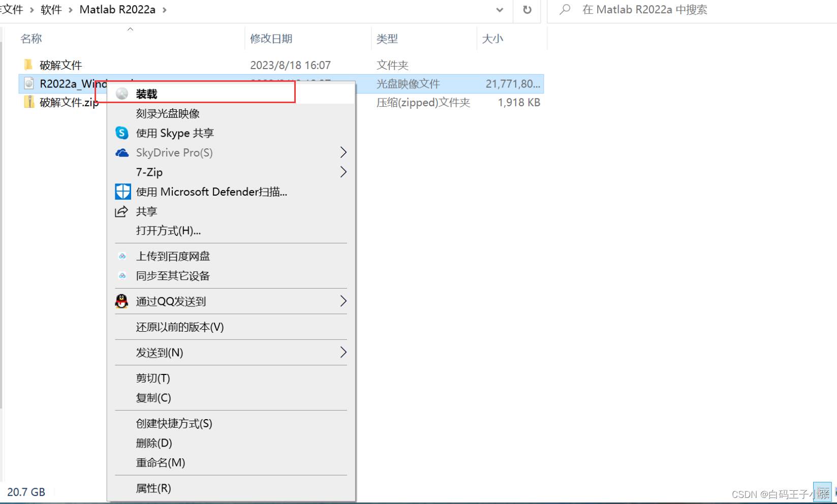Click the 2023/8/18 16:07 date cell
The image size is (837, 504).
click(x=290, y=65)
